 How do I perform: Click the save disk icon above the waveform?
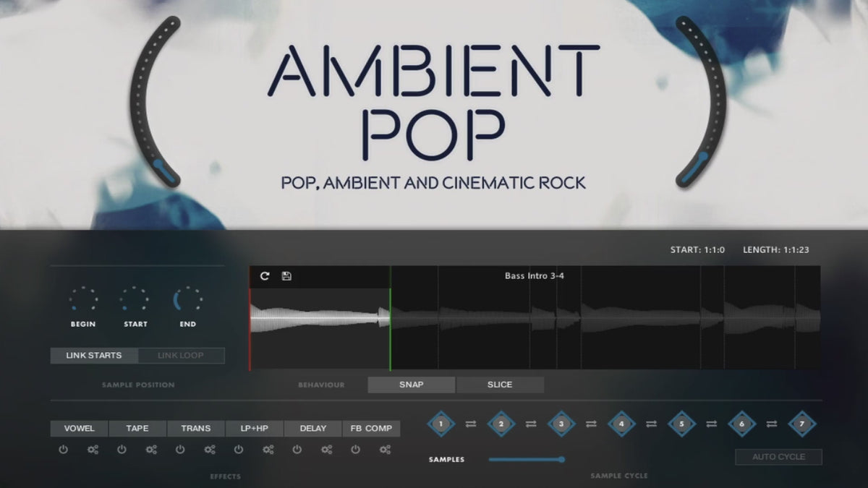click(x=286, y=276)
